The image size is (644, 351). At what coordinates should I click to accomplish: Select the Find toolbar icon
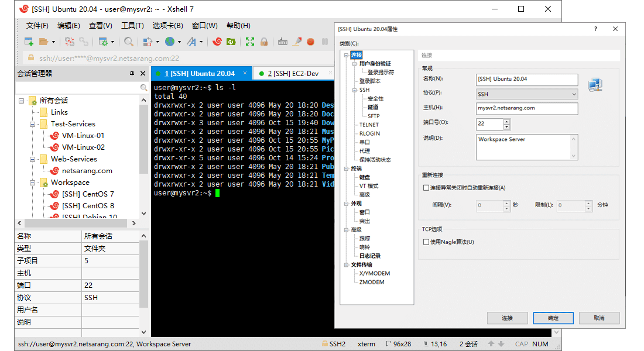(129, 42)
